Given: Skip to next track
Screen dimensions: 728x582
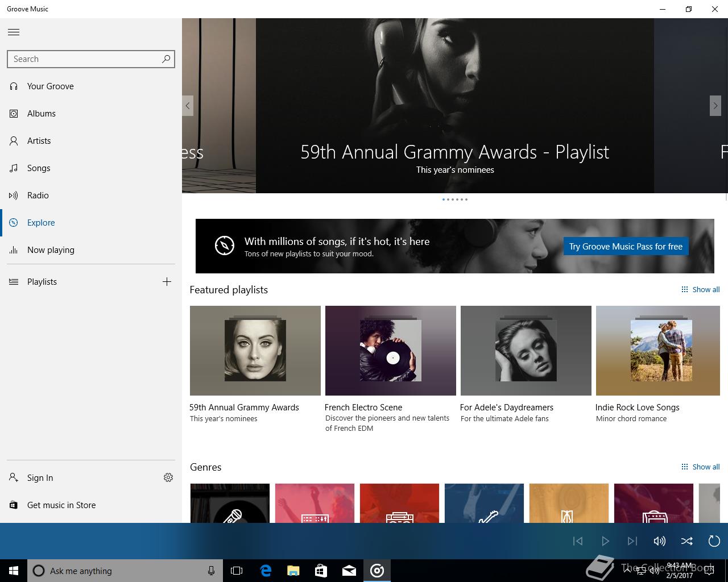Looking at the screenshot, I should [x=632, y=541].
